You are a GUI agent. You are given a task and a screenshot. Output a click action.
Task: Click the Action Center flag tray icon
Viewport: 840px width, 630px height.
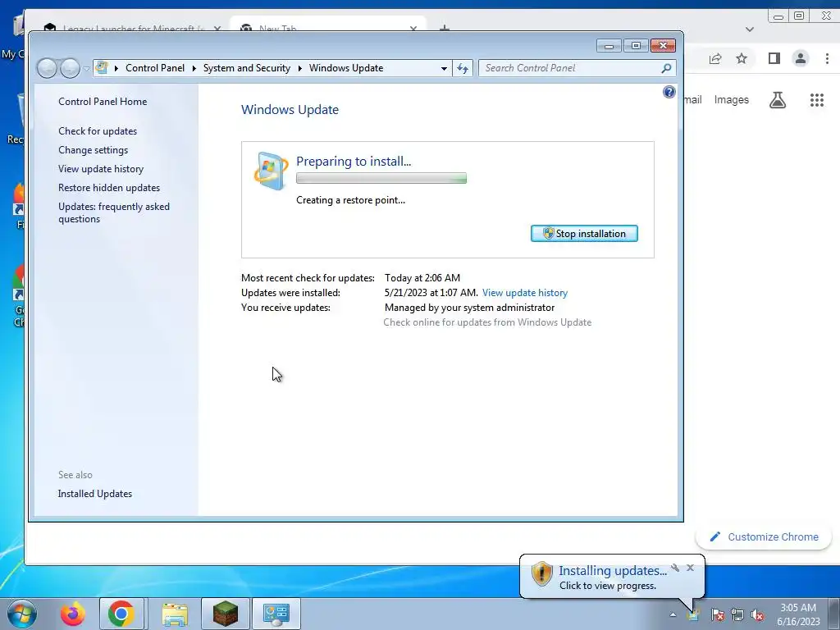click(717, 614)
